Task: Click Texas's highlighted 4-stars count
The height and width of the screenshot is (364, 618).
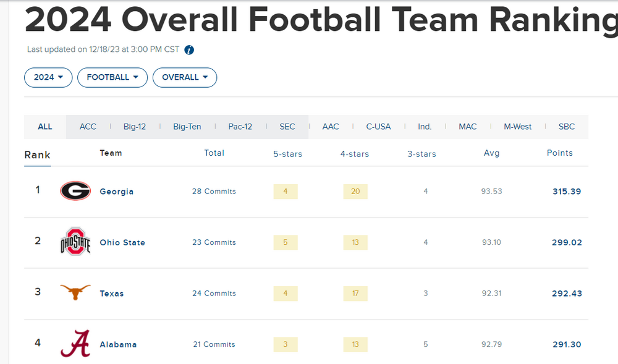Action: coord(355,294)
